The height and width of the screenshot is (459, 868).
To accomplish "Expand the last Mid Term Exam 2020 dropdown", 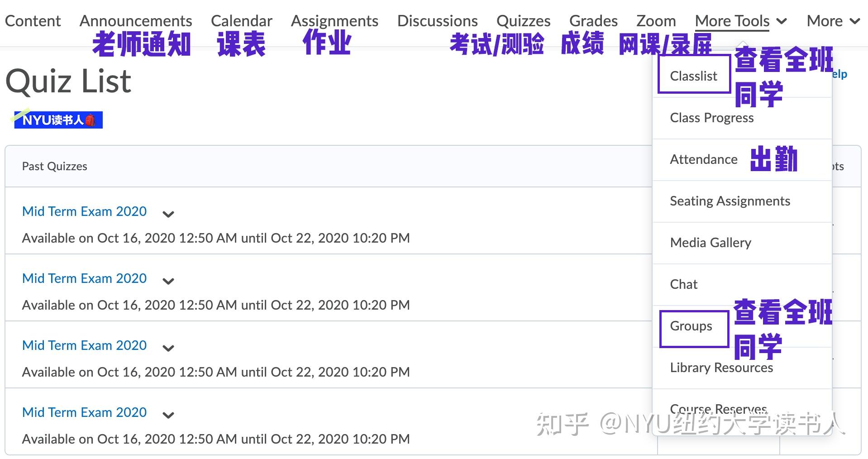I will click(168, 415).
